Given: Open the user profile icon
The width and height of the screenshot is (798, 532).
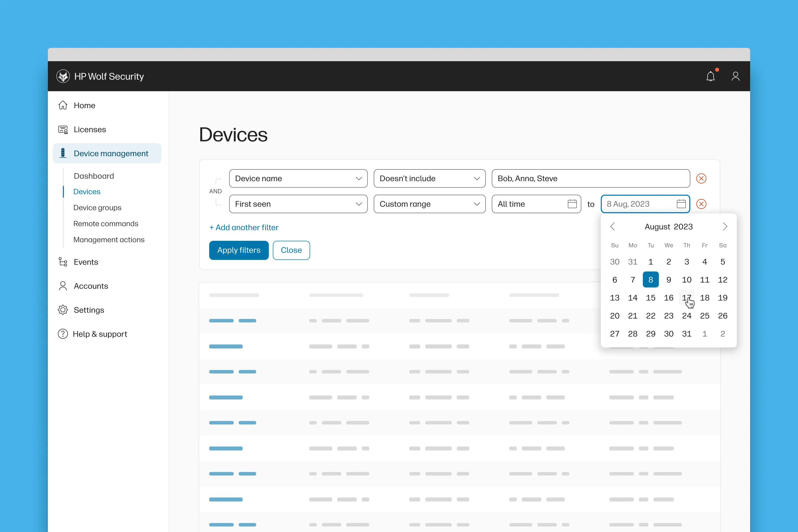Looking at the screenshot, I should click(735, 76).
